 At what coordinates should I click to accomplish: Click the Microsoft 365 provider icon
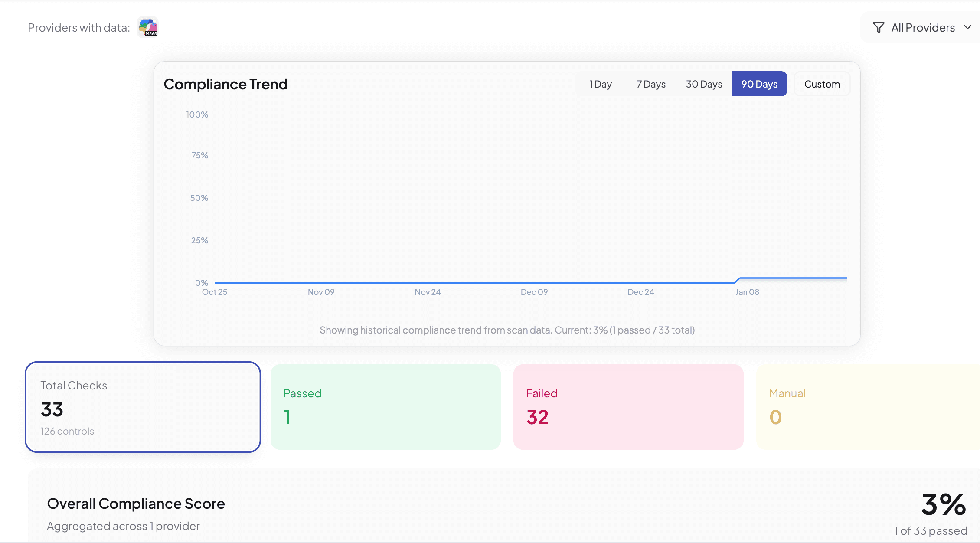pyautogui.click(x=148, y=27)
